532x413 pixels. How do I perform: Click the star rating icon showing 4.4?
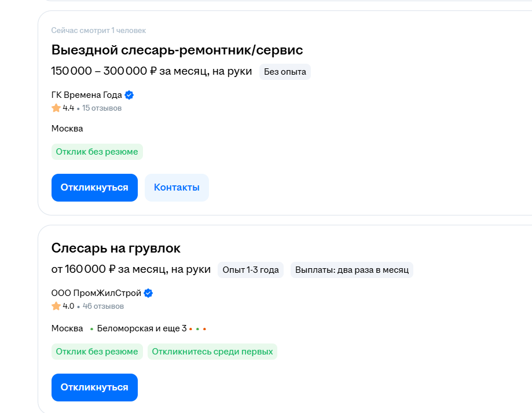56,108
